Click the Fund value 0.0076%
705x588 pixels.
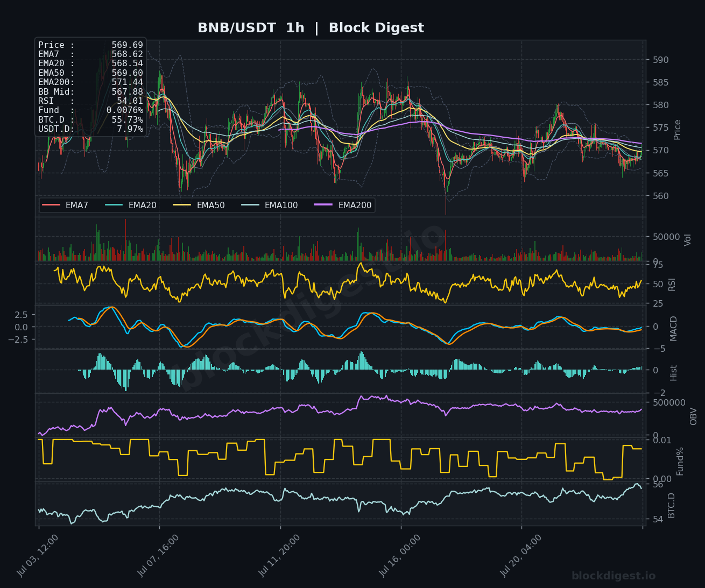tap(125, 110)
